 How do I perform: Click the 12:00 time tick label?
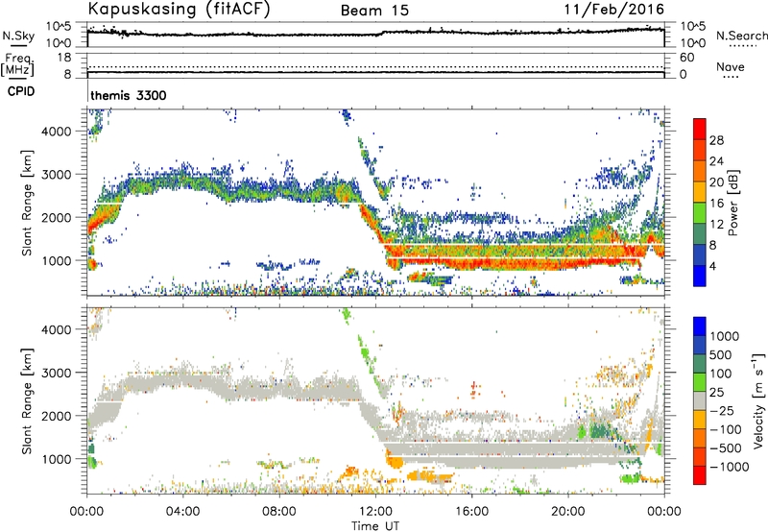375,512
